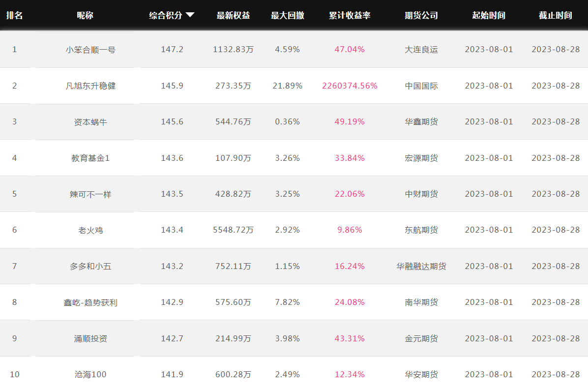Select equity value 1132.83万
Image resolution: width=588 pixels, height=390 pixels.
point(233,50)
